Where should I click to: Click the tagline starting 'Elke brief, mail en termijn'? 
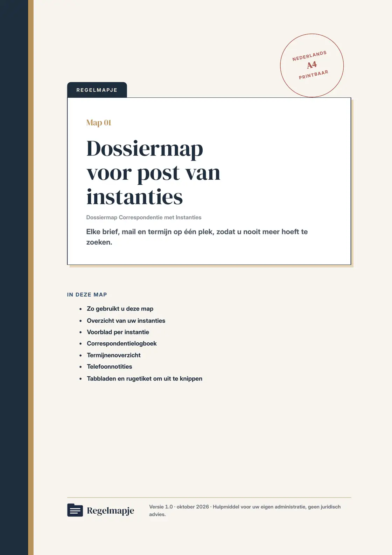197,237
